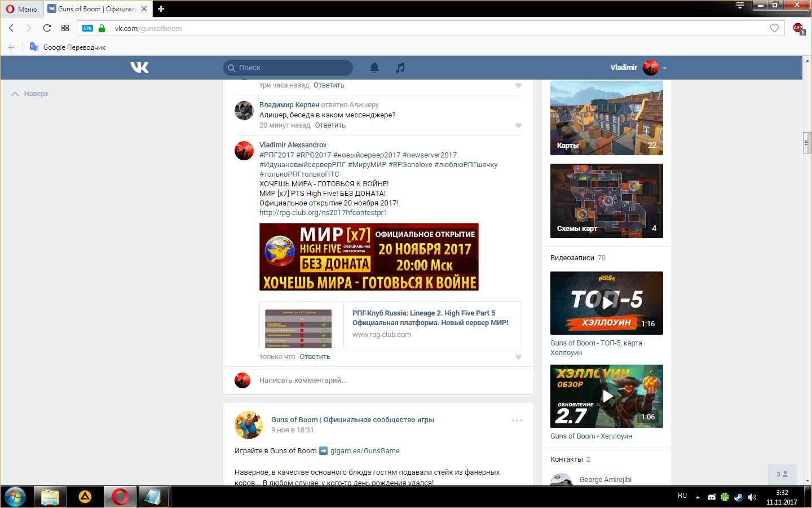
Task: Click the page vertical scrollbar thumb
Action: click(807, 143)
